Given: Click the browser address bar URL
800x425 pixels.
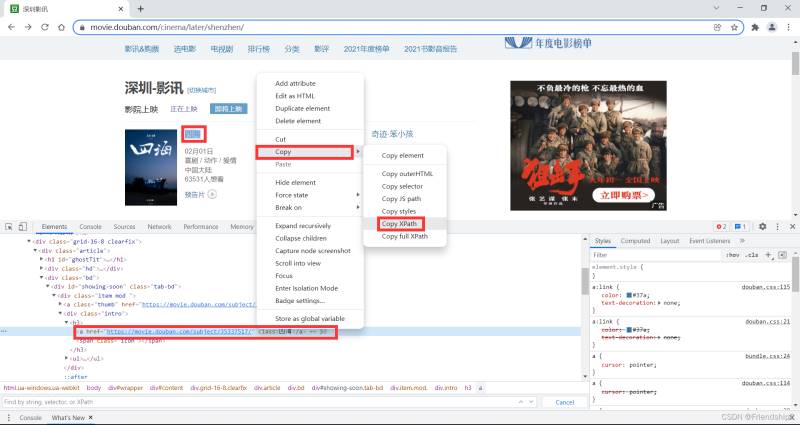Looking at the screenshot, I should coord(167,27).
